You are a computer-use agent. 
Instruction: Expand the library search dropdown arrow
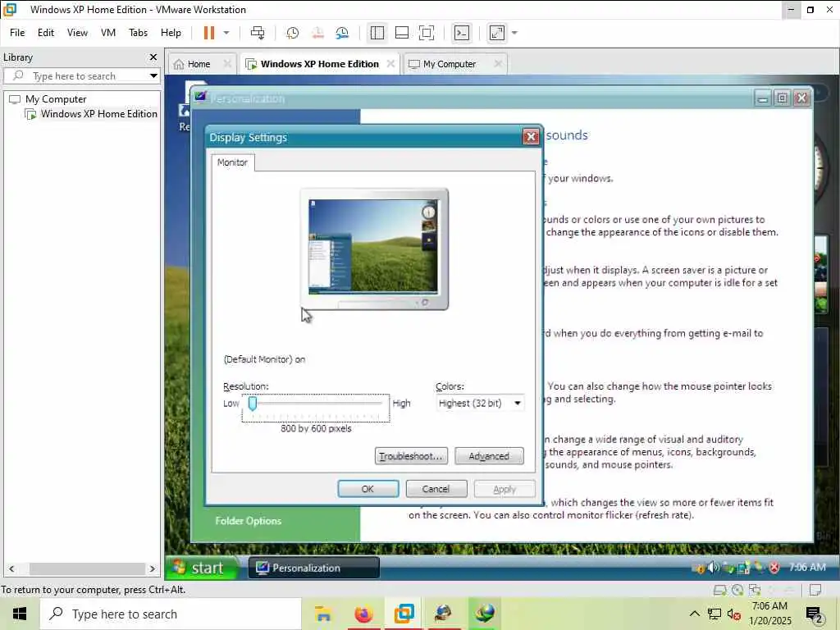tap(153, 76)
